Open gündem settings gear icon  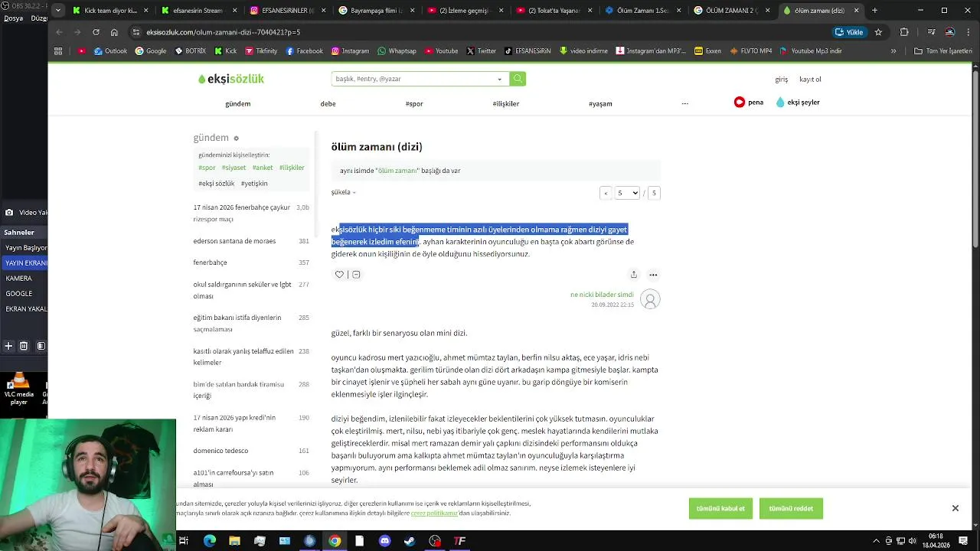coord(236,139)
